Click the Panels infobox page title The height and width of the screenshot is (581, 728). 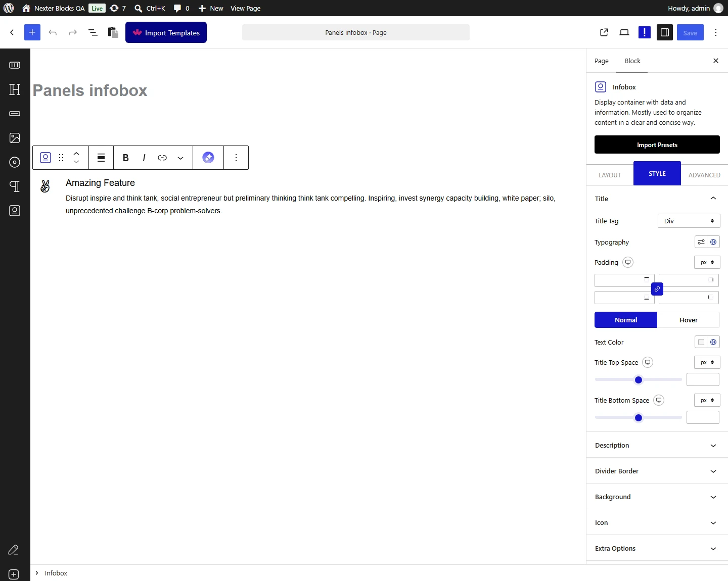pos(90,90)
